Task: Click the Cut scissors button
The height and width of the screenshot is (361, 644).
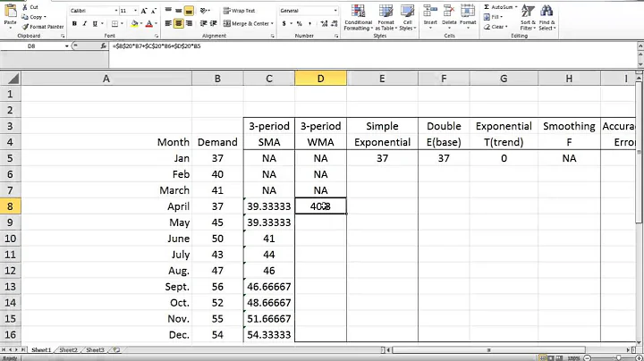Action: point(30,7)
